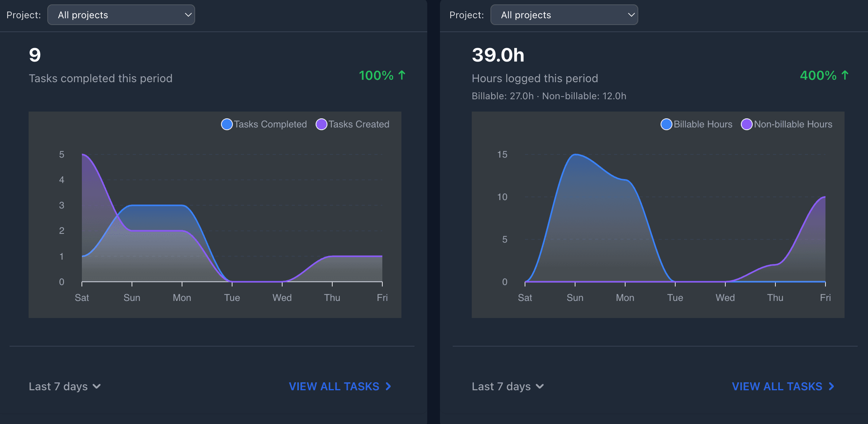Screen dimensions: 868x424
Task: Toggle the Tasks Created legend indicator
Action: (x=321, y=124)
